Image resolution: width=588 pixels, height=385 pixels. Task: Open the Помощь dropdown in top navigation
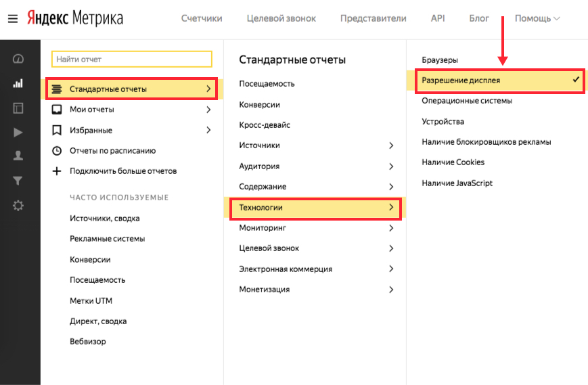coord(537,18)
